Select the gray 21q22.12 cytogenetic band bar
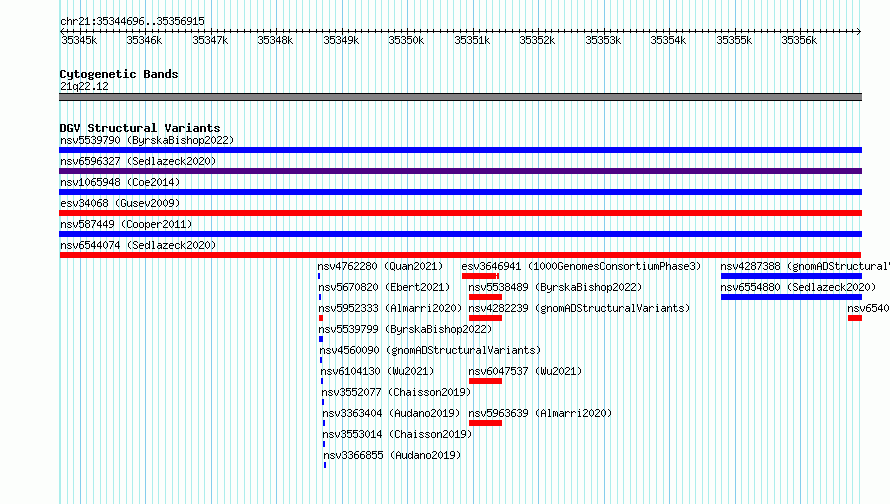Screen dimensions: 890x504 pos(460,97)
